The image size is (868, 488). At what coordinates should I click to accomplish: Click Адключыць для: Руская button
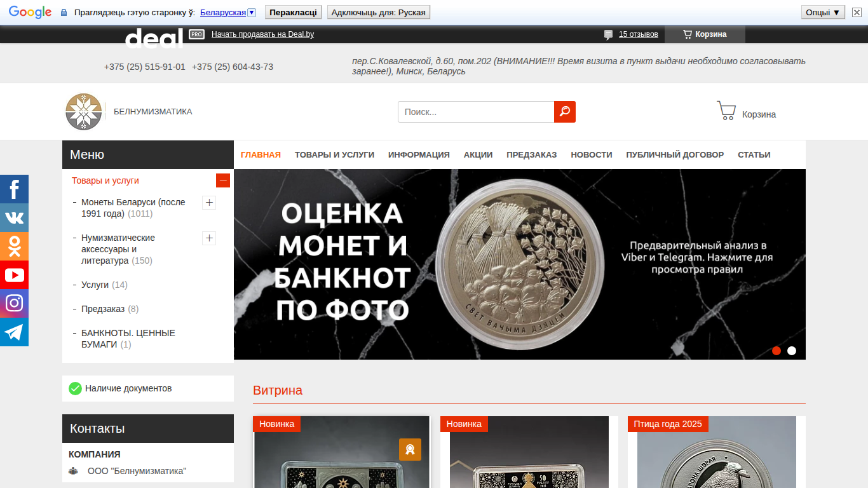tap(378, 12)
